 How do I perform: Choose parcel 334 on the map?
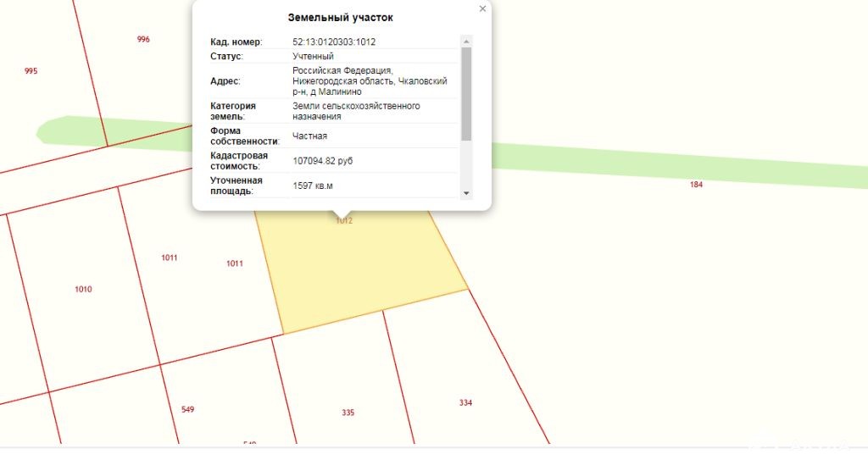coord(465,402)
